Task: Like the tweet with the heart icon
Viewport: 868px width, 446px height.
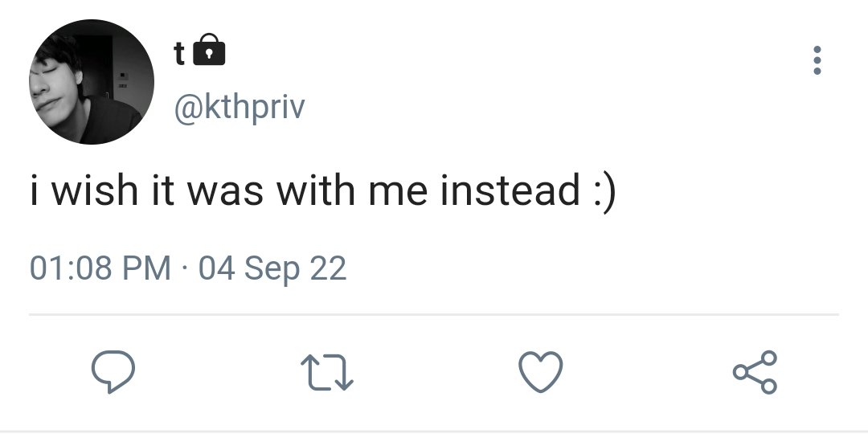Action: (x=541, y=372)
